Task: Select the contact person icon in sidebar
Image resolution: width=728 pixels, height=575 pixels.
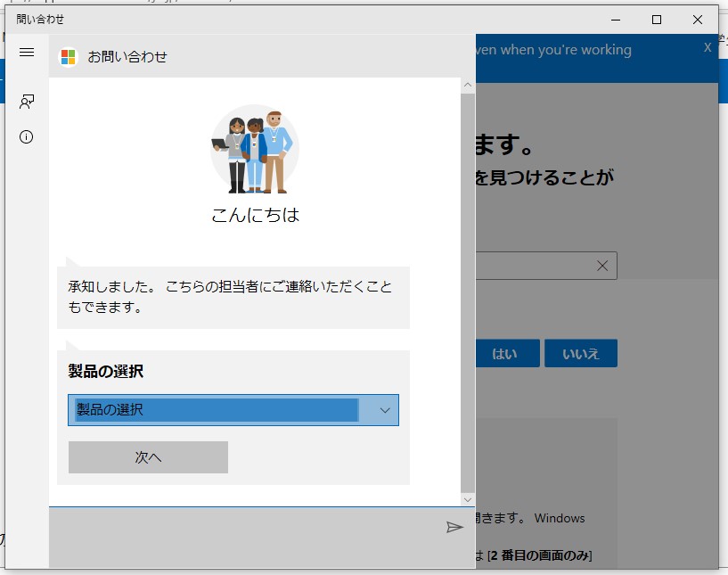Action: 26,101
